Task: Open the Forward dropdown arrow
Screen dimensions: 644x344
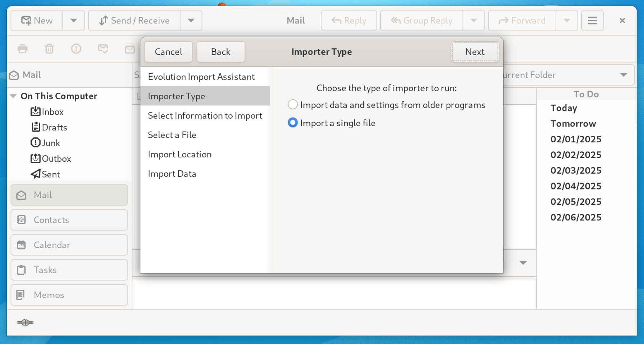Action: [567, 20]
